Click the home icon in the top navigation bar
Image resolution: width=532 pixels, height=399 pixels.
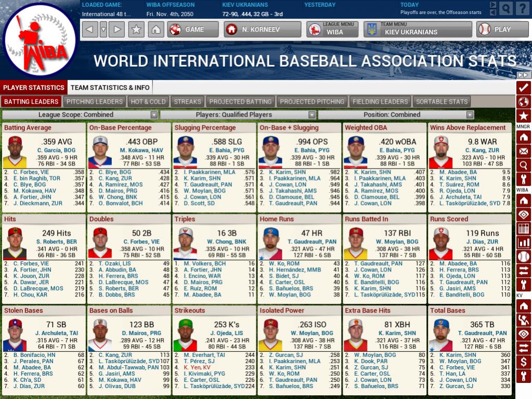[155, 30]
